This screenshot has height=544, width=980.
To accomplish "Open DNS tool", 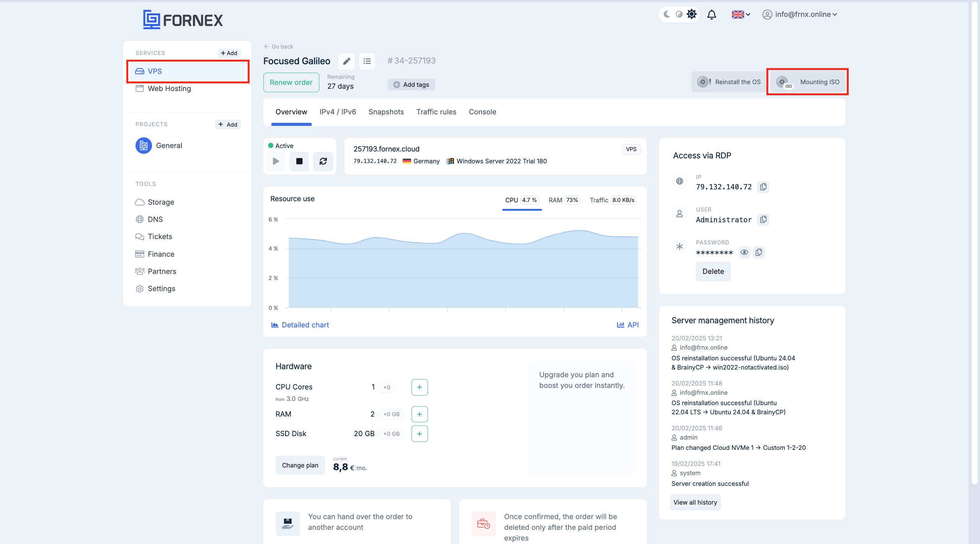I will [149, 219].
